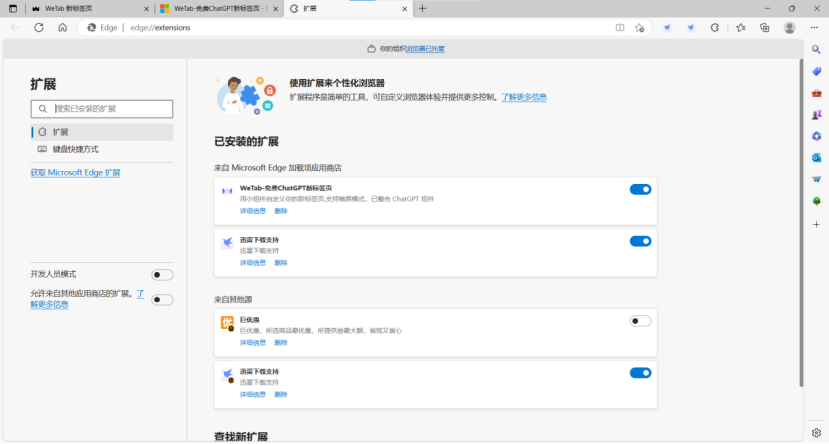Click 删除 for store-installed 迅雷下载支持

pos(281,263)
